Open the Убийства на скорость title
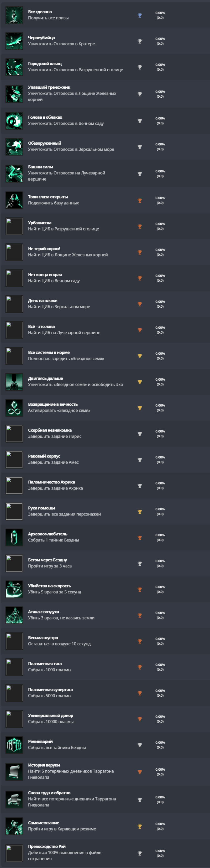Screen dimensions: 210x868 (50, 586)
